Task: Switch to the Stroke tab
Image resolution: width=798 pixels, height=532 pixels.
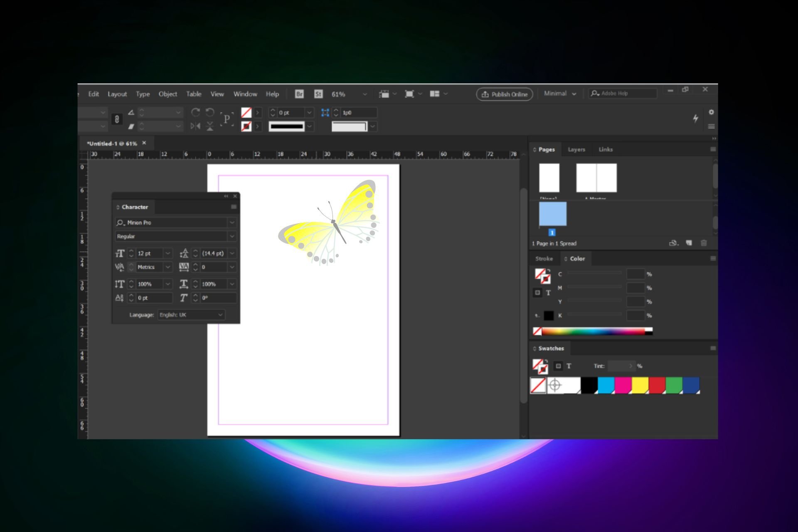Action: 544,259
